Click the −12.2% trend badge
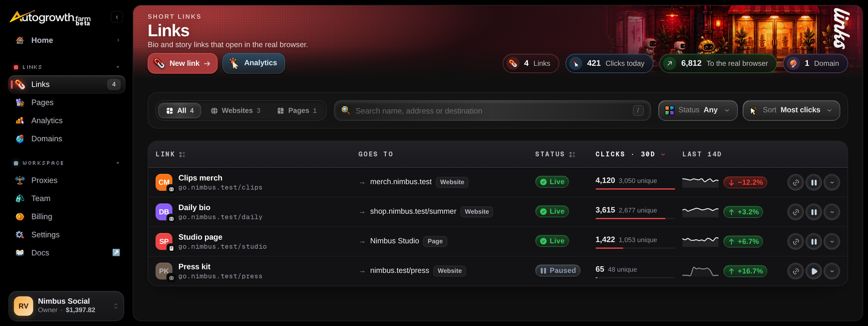 tap(744, 183)
